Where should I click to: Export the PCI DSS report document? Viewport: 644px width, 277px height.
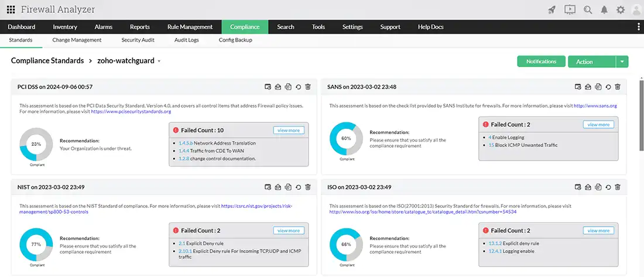coord(288,87)
